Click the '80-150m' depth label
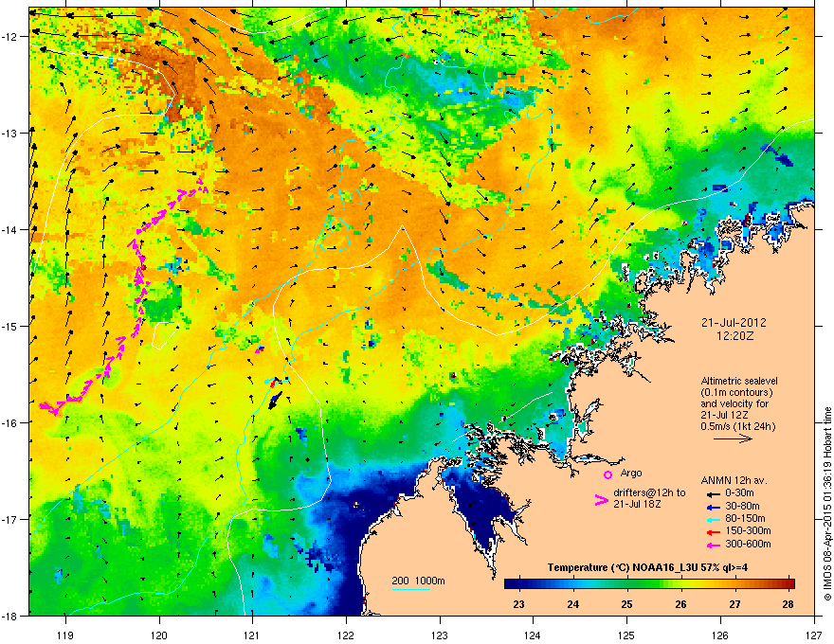Viewport: 834px width, 644px height. 745,518
